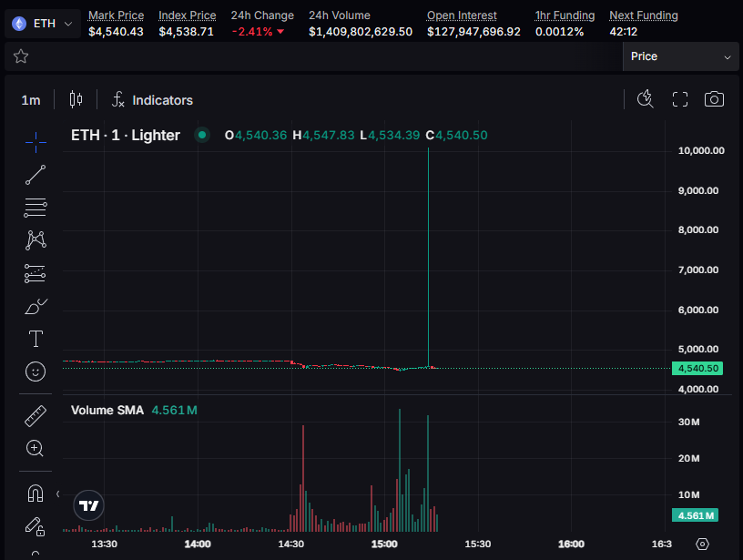Click the 30 M volume axis label
743x560 pixels.
click(x=689, y=423)
